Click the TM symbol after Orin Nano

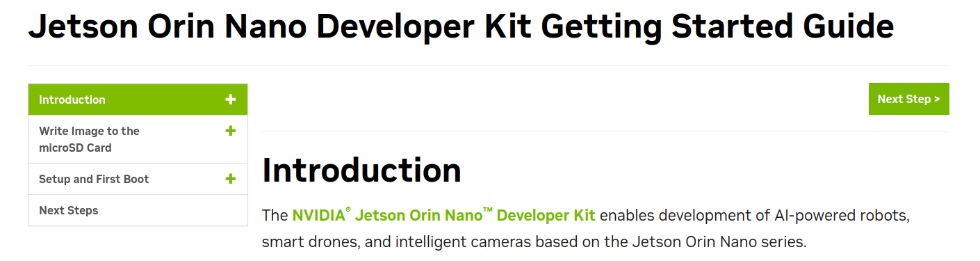pyautogui.click(x=488, y=210)
